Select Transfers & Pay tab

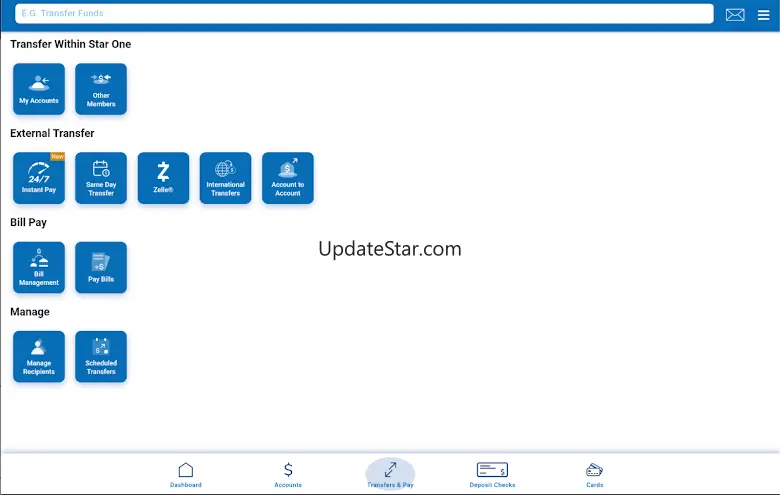tap(390, 475)
